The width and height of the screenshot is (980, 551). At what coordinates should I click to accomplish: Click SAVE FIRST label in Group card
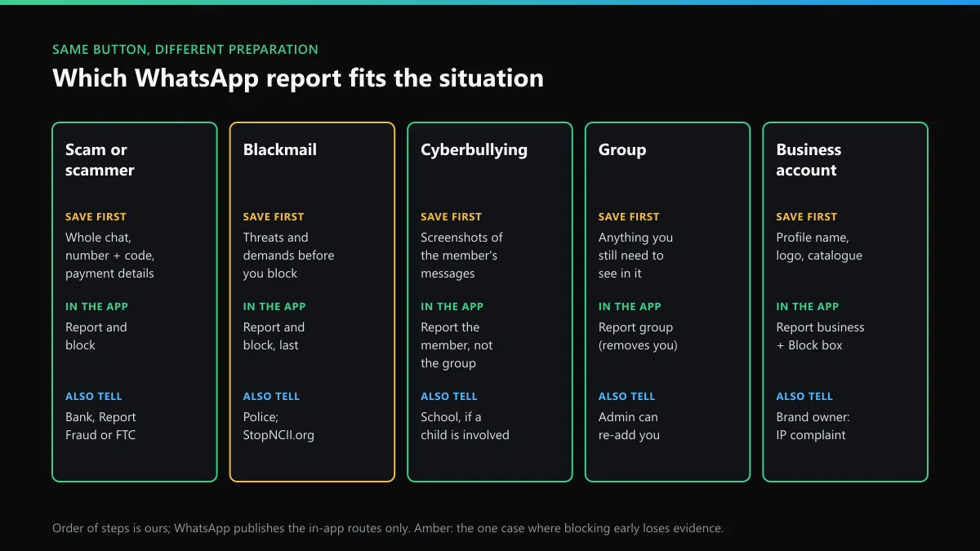point(629,217)
